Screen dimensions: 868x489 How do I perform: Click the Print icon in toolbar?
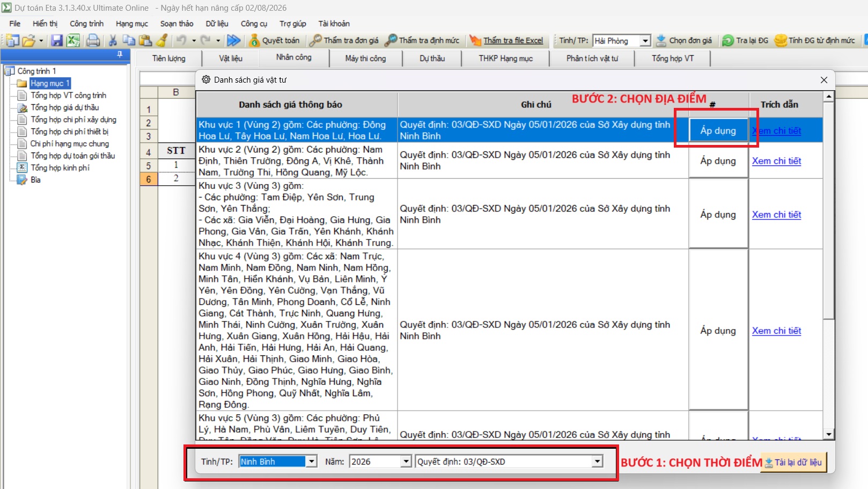tap(93, 40)
